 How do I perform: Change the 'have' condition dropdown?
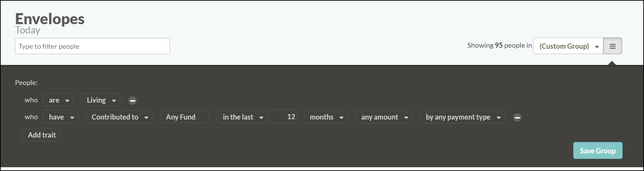point(61,117)
